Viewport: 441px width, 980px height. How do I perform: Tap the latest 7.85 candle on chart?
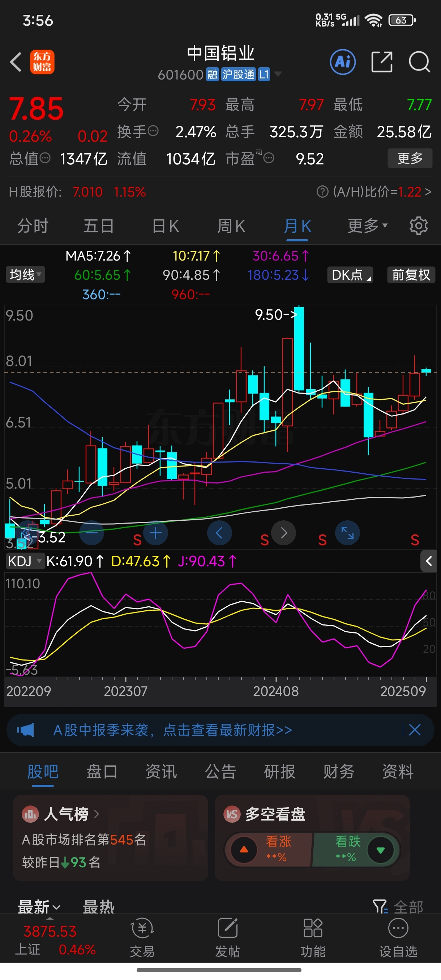coord(426,371)
